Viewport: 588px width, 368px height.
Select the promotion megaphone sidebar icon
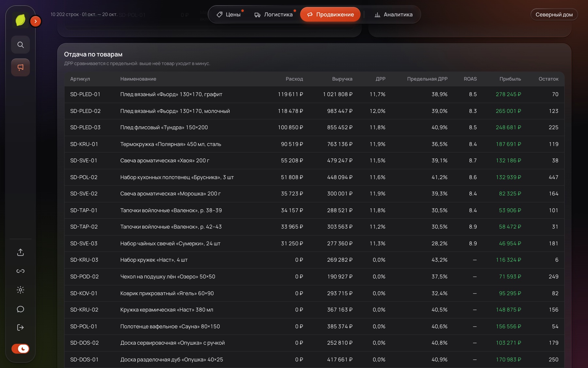click(21, 67)
